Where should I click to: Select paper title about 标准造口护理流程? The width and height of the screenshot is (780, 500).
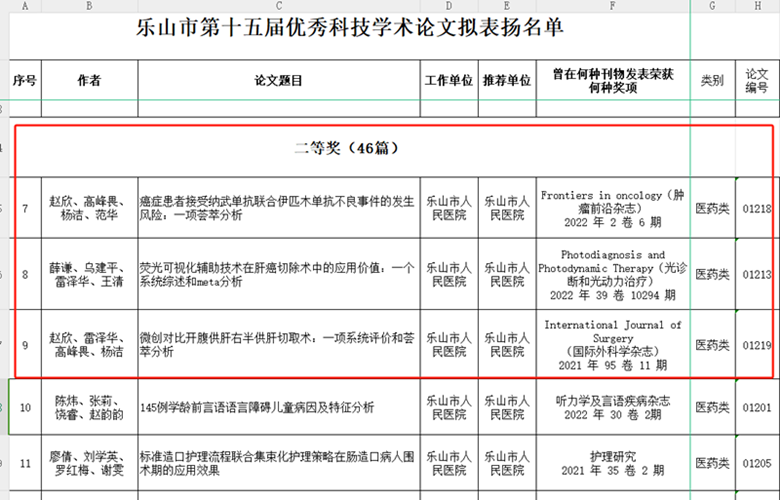tap(279, 463)
